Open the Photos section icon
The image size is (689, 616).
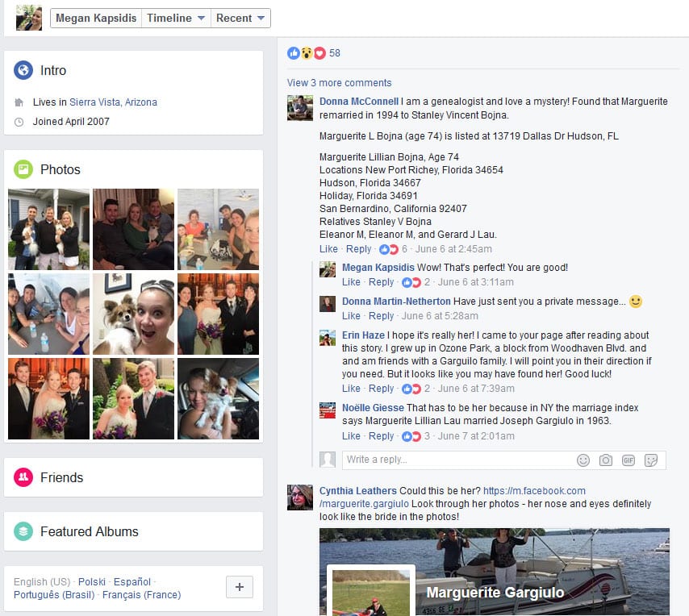point(23,169)
